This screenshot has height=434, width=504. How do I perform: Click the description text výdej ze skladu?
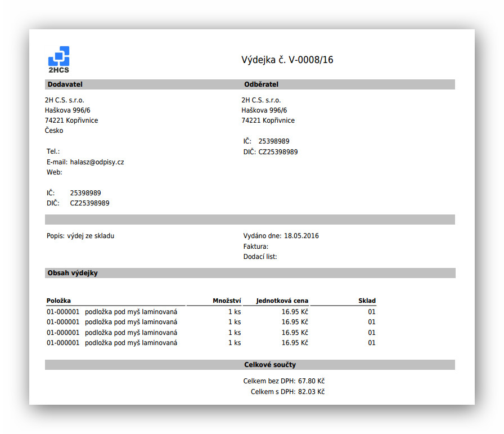coord(91,236)
